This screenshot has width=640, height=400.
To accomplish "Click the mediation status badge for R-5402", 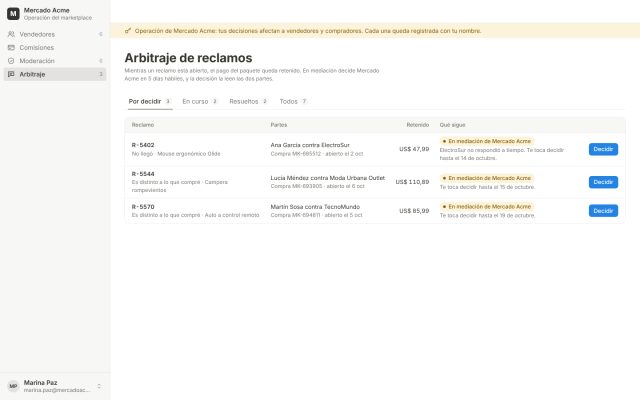I will tap(487, 141).
